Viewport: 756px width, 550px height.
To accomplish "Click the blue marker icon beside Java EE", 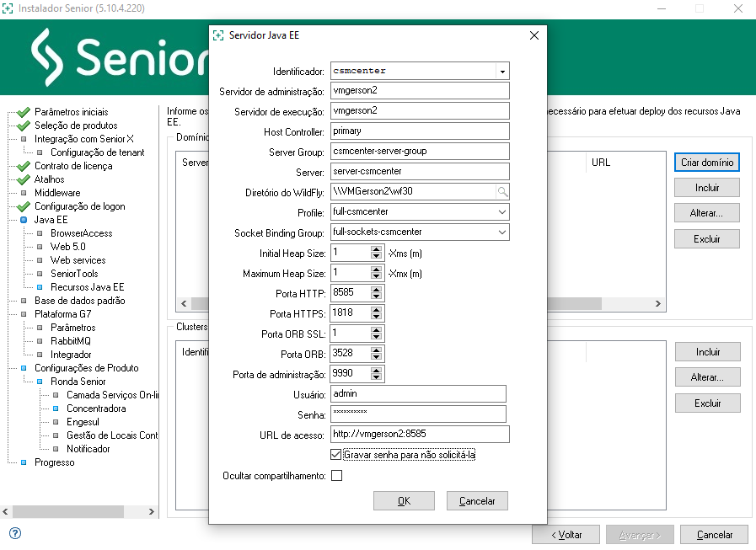I will tap(24, 220).
